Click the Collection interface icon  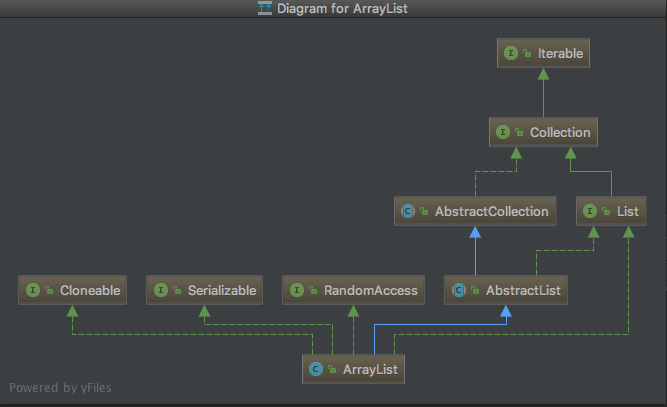[503, 132]
